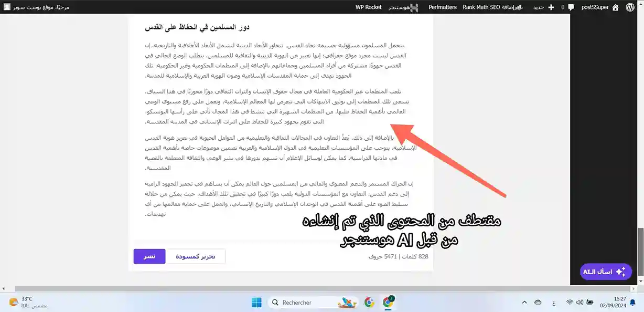Viewport: 644px width, 312px height.
Task: Save the post using تحرير كمسودة
Action: tap(196, 256)
